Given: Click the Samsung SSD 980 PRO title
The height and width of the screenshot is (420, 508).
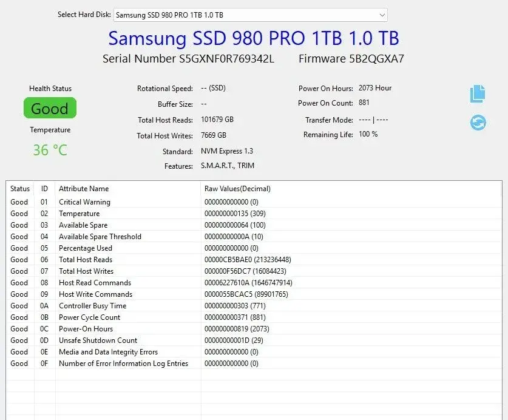Looking at the screenshot, I should pos(253,38).
